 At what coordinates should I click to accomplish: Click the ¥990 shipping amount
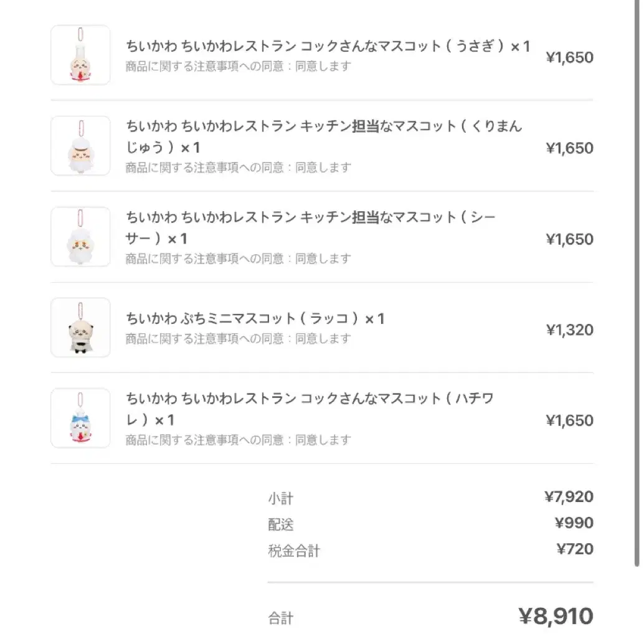(x=574, y=523)
